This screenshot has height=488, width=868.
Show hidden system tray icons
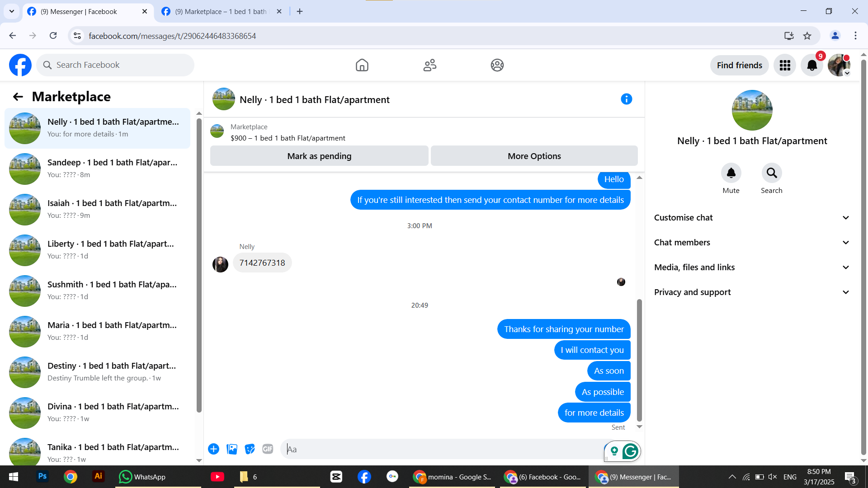click(x=732, y=477)
